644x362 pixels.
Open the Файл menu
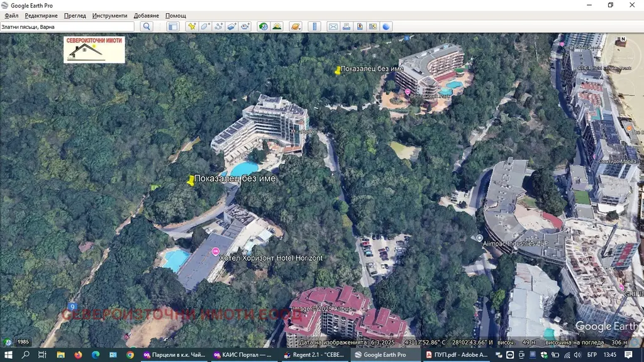[x=11, y=16]
